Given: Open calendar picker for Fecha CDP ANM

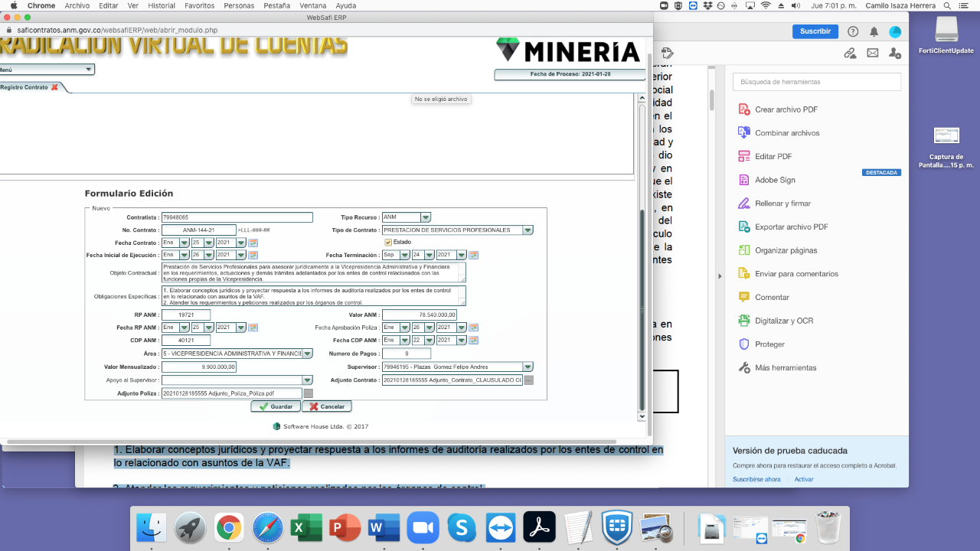Looking at the screenshot, I should 473,340.
